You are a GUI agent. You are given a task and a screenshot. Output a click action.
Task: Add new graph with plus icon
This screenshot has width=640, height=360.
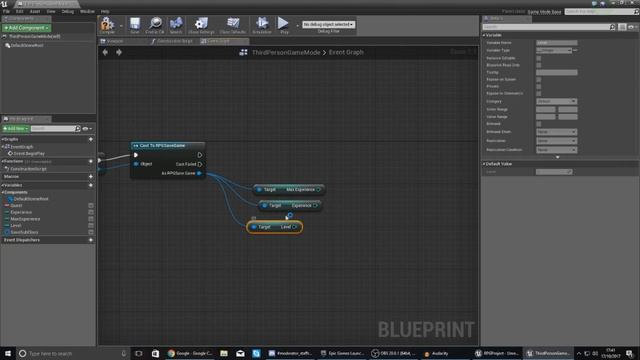point(91,139)
